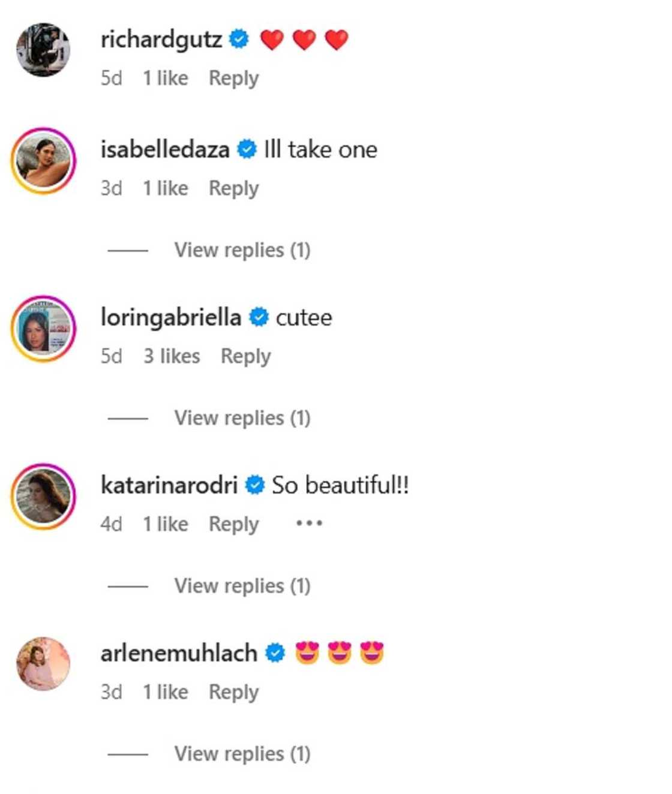Click isabelledaza's story-ringed avatar
This screenshot has height=794, width=672.
(43, 161)
